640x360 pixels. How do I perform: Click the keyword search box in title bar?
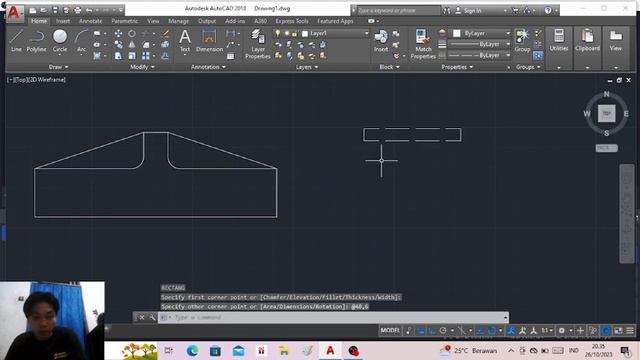(x=398, y=11)
